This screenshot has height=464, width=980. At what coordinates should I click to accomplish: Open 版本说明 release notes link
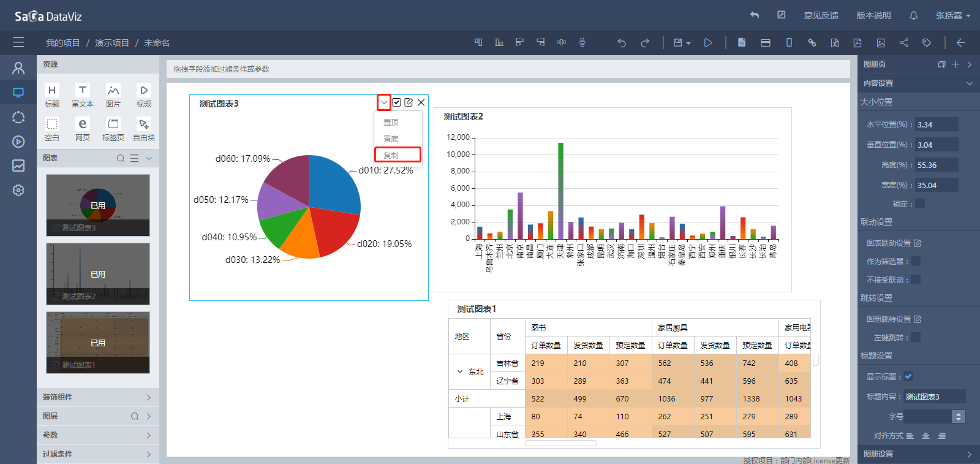point(873,15)
